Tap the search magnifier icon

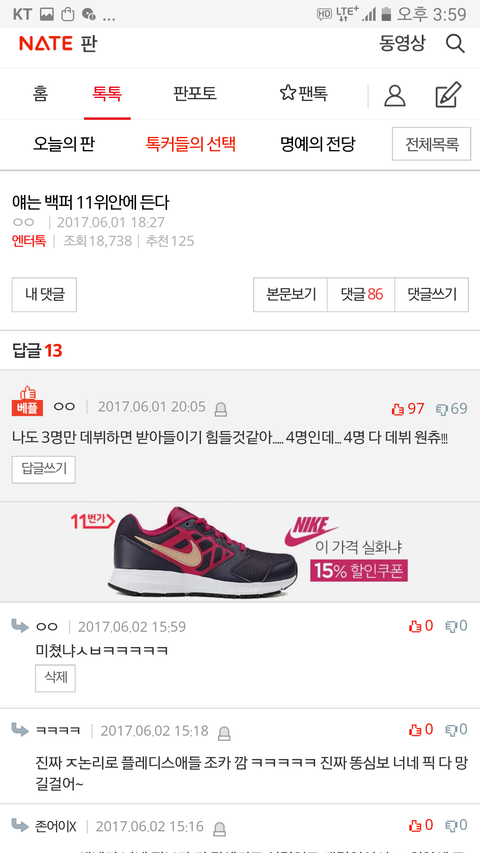coord(455,43)
